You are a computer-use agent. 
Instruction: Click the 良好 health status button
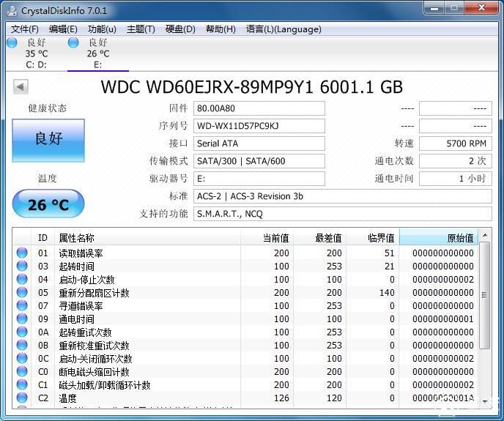pyautogui.click(x=48, y=140)
